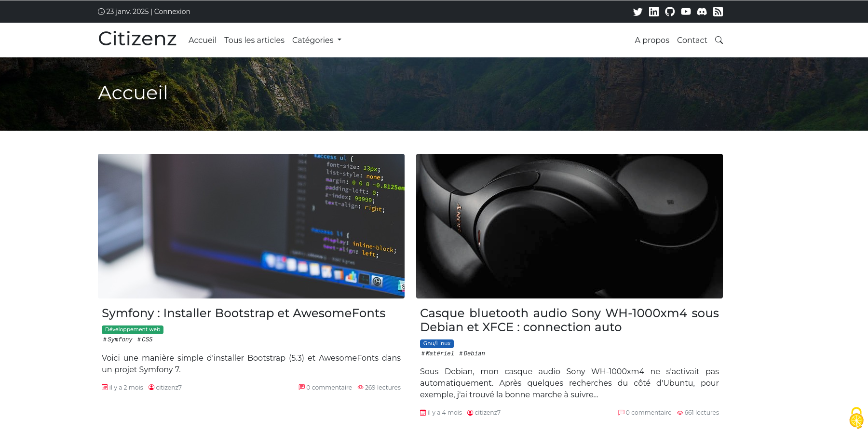The width and height of the screenshot is (868, 433).
Task: Click the Connexion login link
Action: (172, 12)
